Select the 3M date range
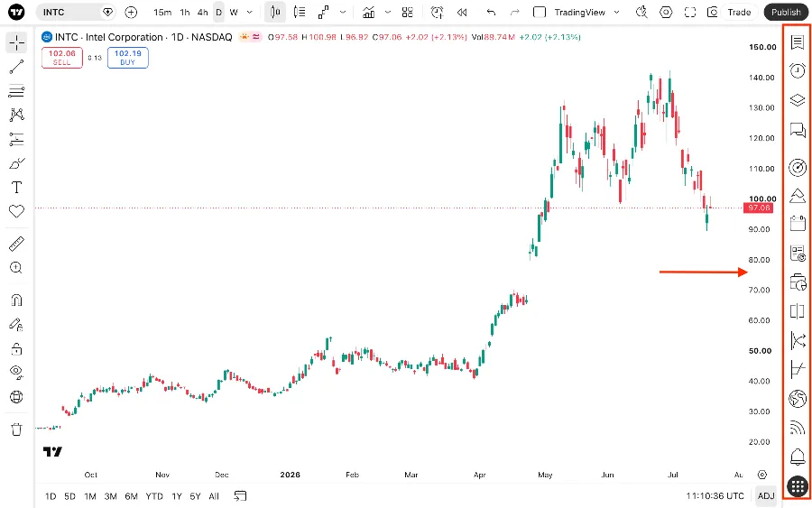812x508 pixels. click(110, 496)
